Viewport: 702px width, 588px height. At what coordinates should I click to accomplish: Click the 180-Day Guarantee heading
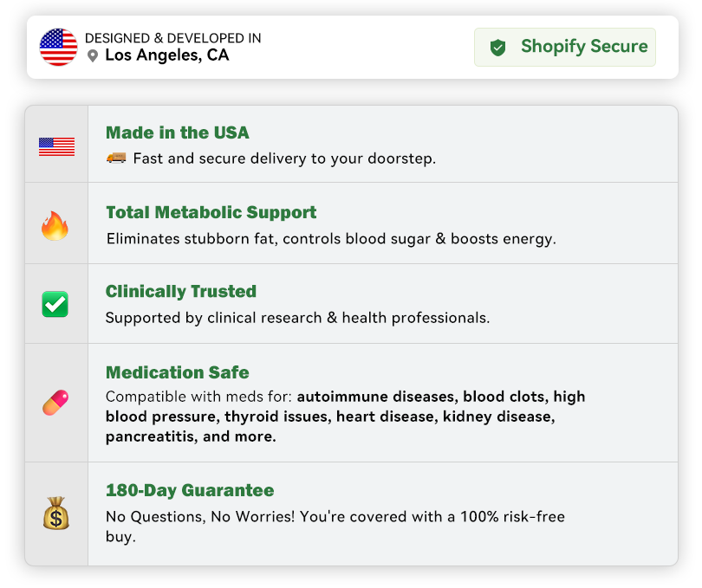(x=189, y=490)
